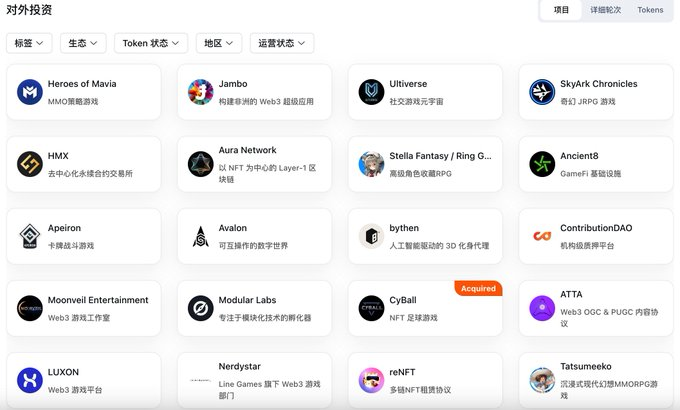
Task: Click the MMO策略游戏 description text
Action: (73, 102)
